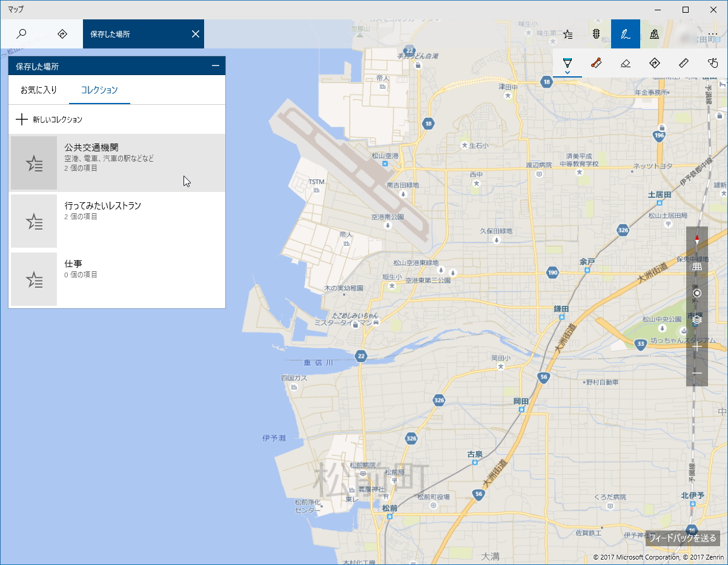The height and width of the screenshot is (565, 728).
Task: Toggle the Windows Ink pen toolbar button
Action: click(626, 34)
